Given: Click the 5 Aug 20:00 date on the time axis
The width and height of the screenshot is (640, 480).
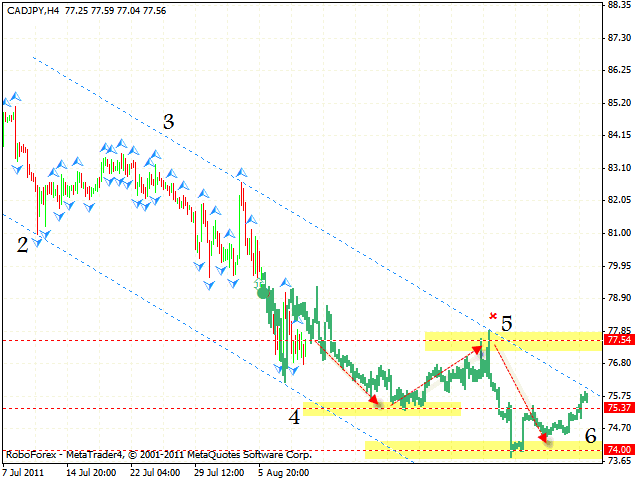Looking at the screenshot, I should click(x=284, y=469).
